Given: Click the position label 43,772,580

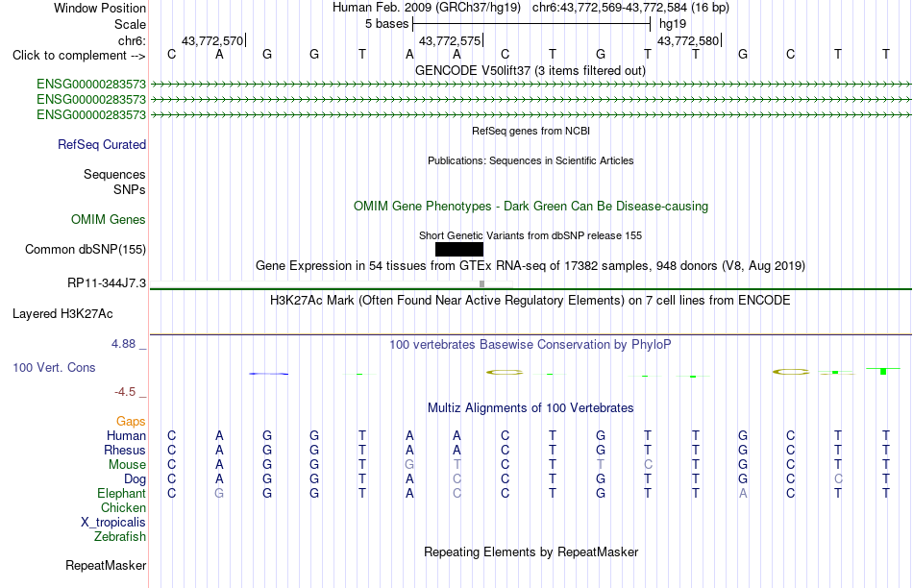Looking at the screenshot, I should tap(688, 40).
